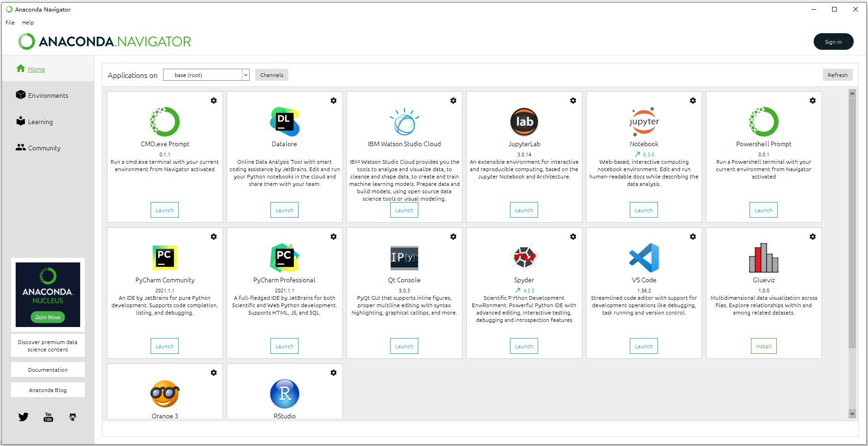Open settings gear for PyCharm Professional

click(334, 237)
